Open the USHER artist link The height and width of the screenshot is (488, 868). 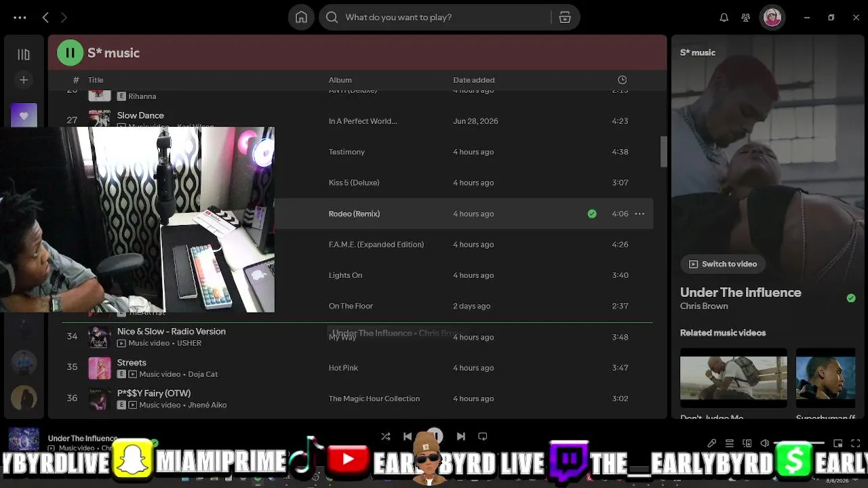[x=189, y=343]
